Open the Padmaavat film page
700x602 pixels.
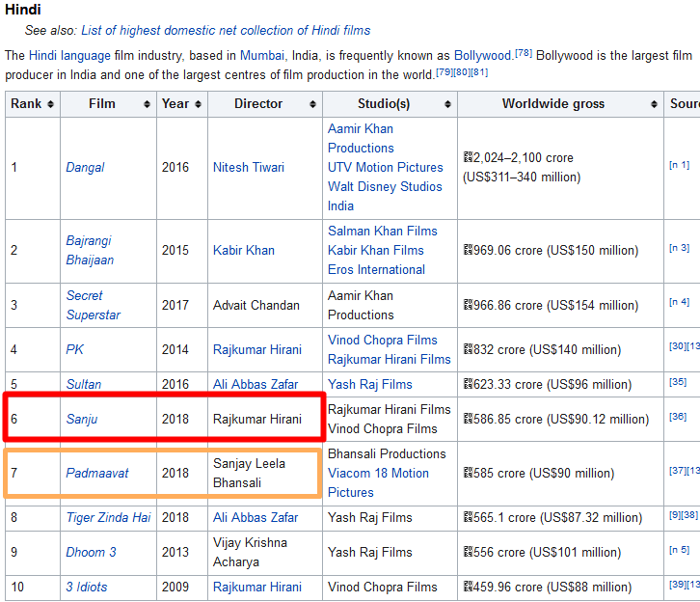(96, 473)
